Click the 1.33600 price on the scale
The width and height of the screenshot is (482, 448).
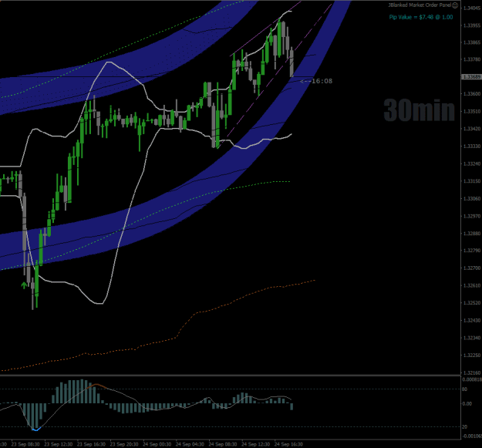coord(473,94)
